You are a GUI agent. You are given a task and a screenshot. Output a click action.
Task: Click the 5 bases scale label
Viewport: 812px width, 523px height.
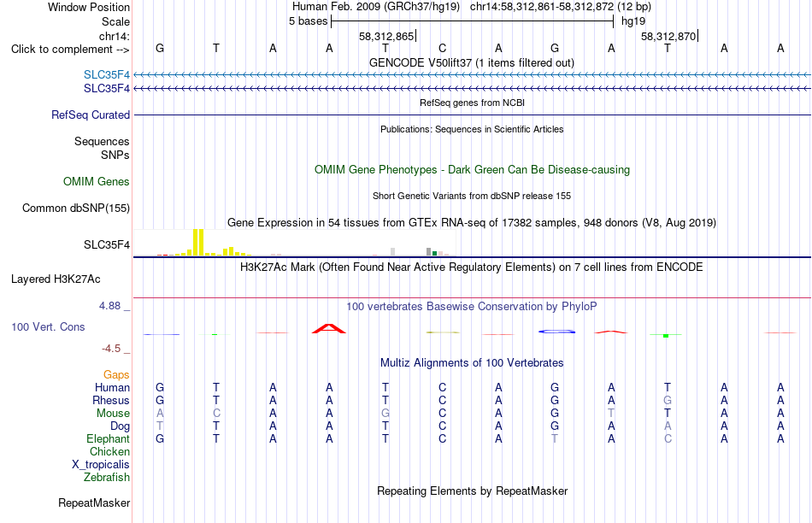[308, 21]
